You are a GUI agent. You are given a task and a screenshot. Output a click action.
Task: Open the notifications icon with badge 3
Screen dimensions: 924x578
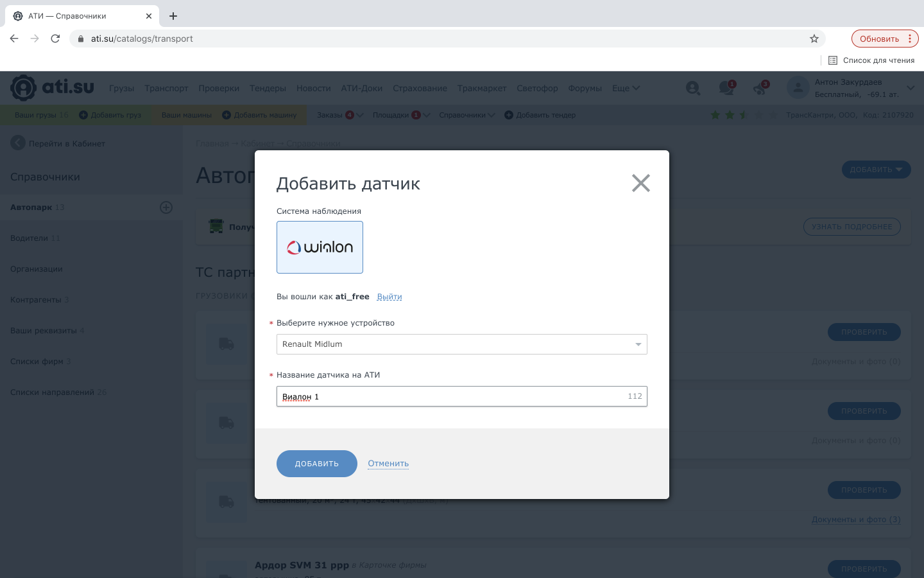(x=760, y=88)
